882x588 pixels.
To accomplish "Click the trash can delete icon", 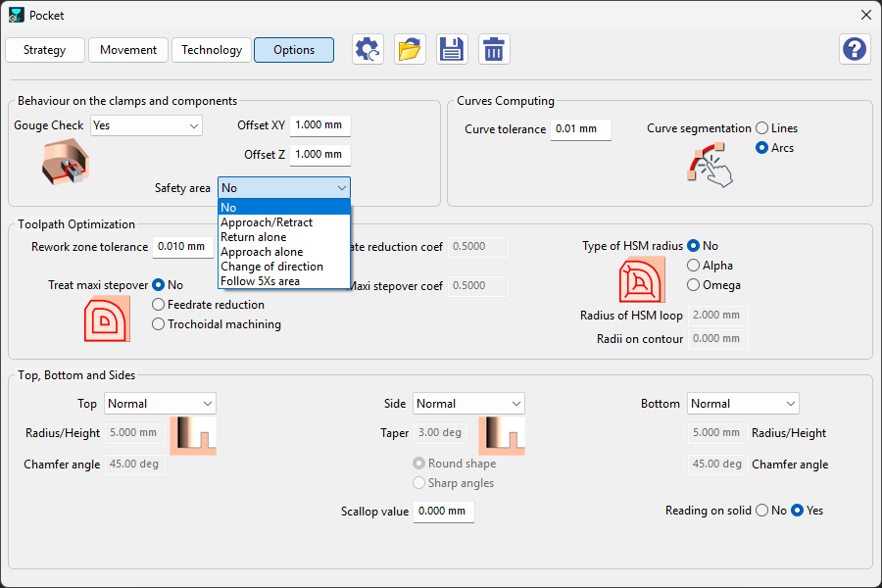I will pos(494,50).
